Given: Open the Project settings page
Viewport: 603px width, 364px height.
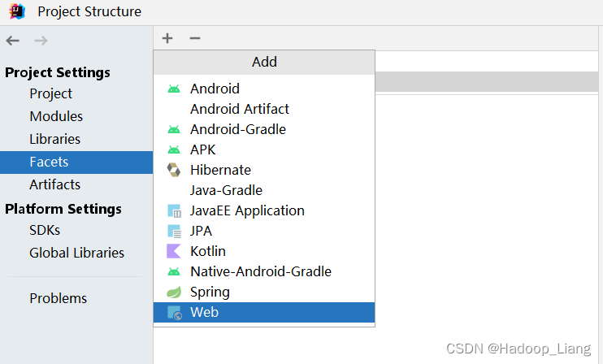Looking at the screenshot, I should click(x=76, y=93).
